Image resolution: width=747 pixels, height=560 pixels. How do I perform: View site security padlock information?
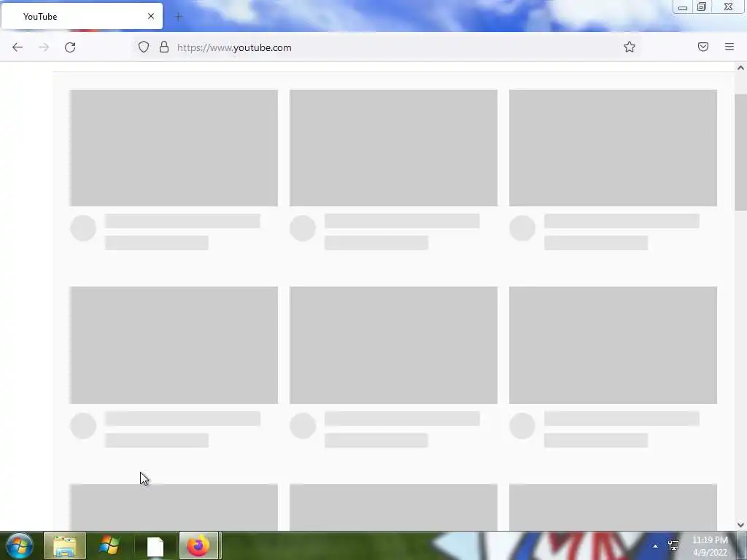[x=164, y=47]
